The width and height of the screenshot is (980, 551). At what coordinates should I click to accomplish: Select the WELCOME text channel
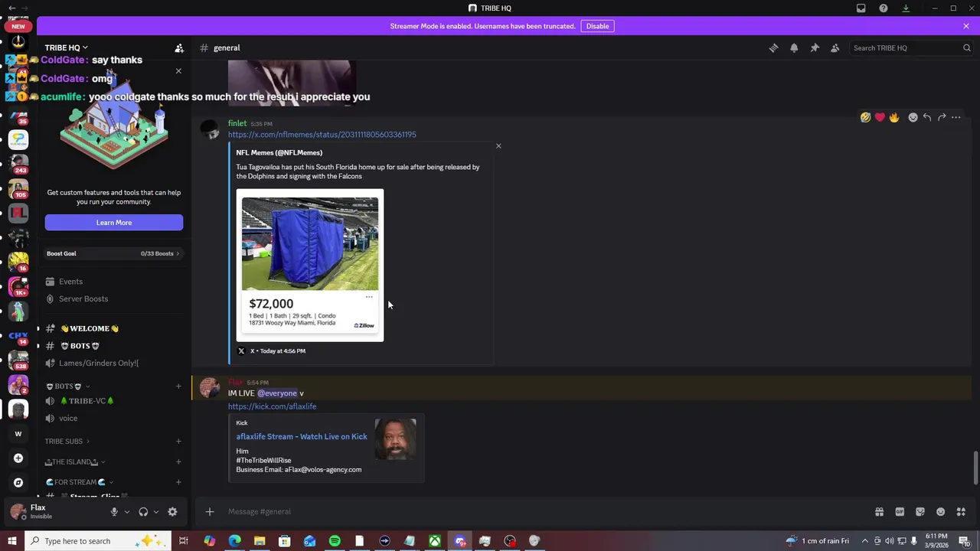point(90,328)
